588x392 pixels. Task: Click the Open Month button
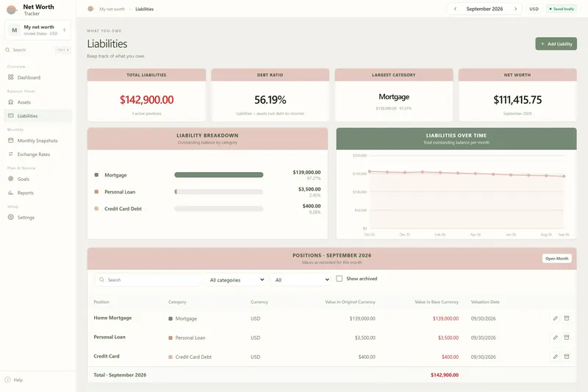557,258
